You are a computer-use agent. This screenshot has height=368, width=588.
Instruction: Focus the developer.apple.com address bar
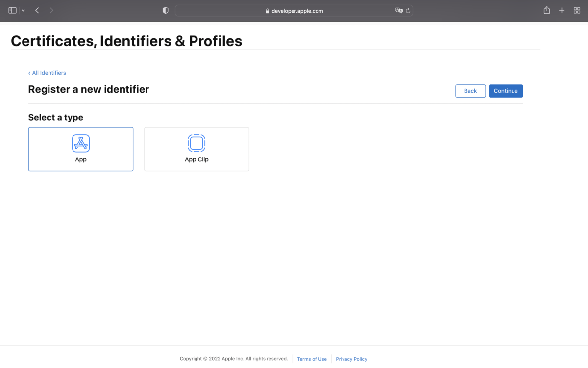point(294,11)
